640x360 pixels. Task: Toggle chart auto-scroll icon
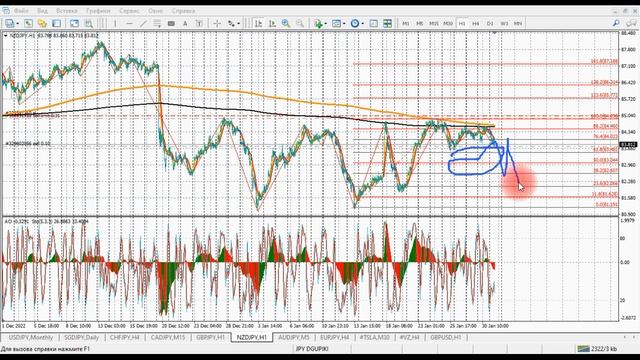(272, 24)
